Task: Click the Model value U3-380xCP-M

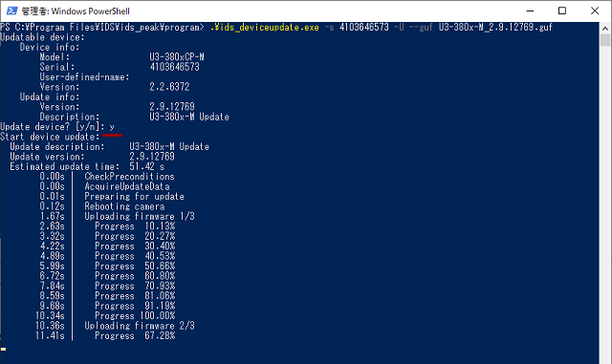Action: (x=177, y=57)
